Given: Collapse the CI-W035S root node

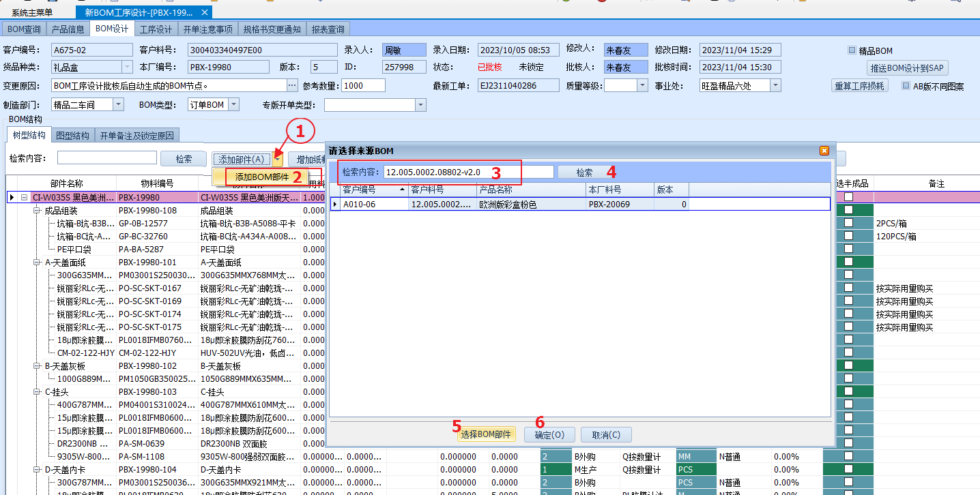Looking at the screenshot, I should tap(25, 197).
